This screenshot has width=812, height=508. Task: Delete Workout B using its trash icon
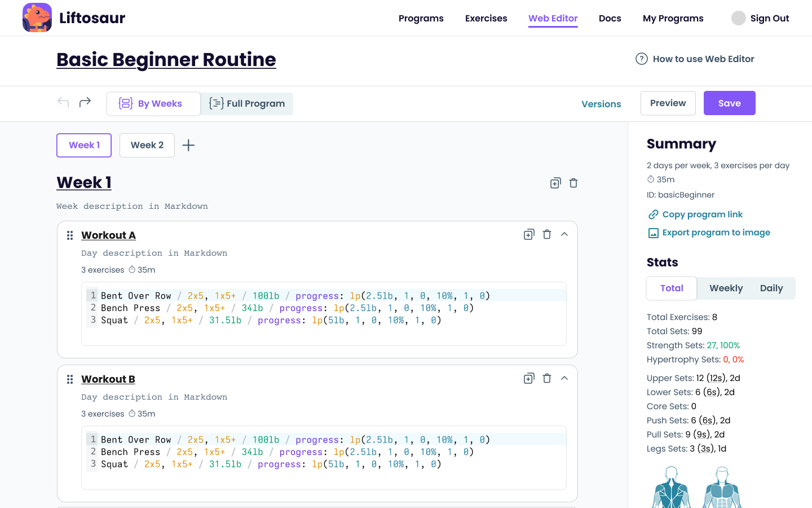pos(546,378)
